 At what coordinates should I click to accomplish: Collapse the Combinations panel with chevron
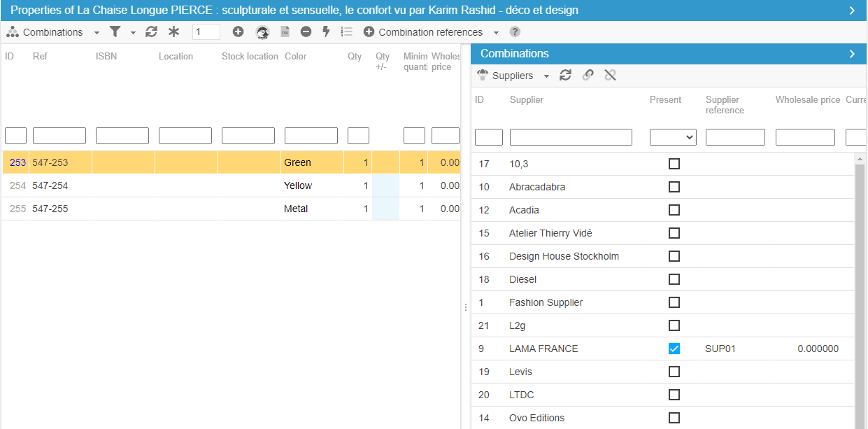click(852, 54)
